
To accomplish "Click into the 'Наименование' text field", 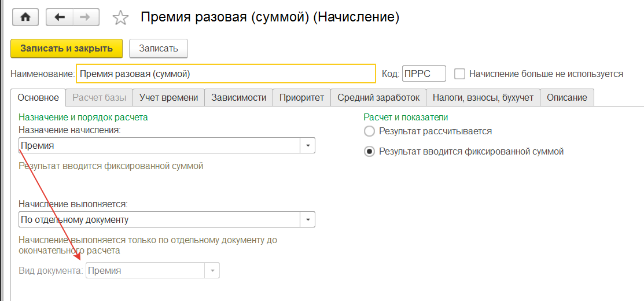I will (x=226, y=74).
